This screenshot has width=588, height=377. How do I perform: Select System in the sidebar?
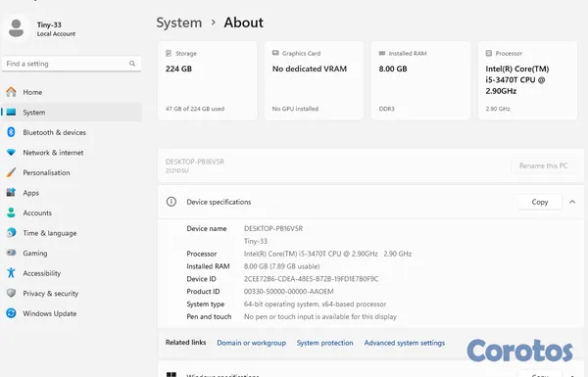click(x=72, y=112)
